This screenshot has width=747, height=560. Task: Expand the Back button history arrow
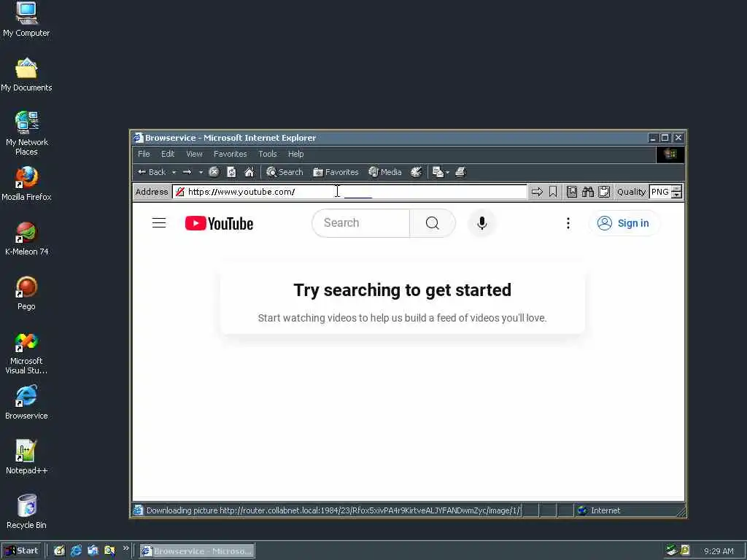[x=174, y=172]
